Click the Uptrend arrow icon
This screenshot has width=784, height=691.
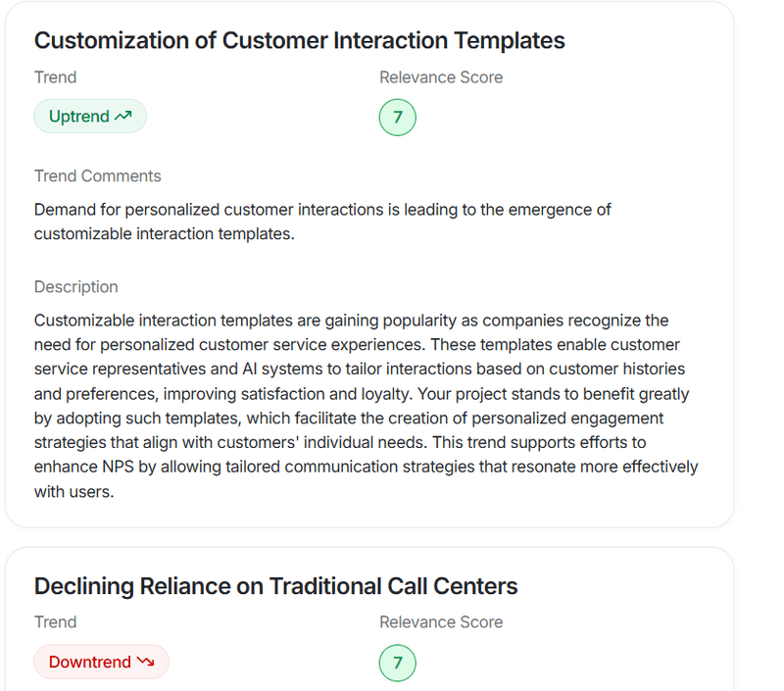click(122, 117)
